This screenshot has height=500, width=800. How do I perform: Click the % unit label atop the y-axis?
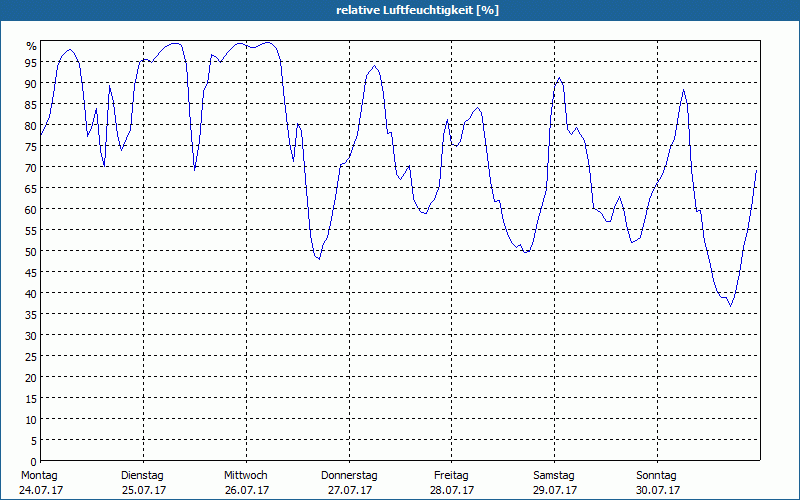coord(32,46)
